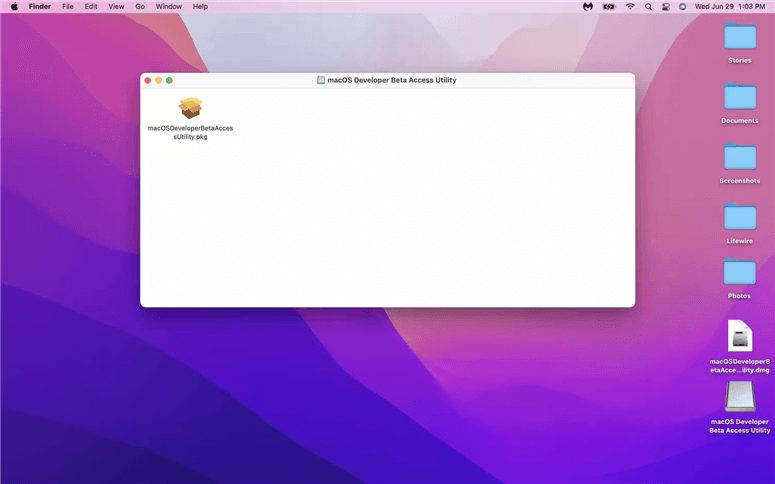This screenshot has width=775, height=484.
Task: Select the Lifewire folder on desktop
Action: (x=740, y=217)
